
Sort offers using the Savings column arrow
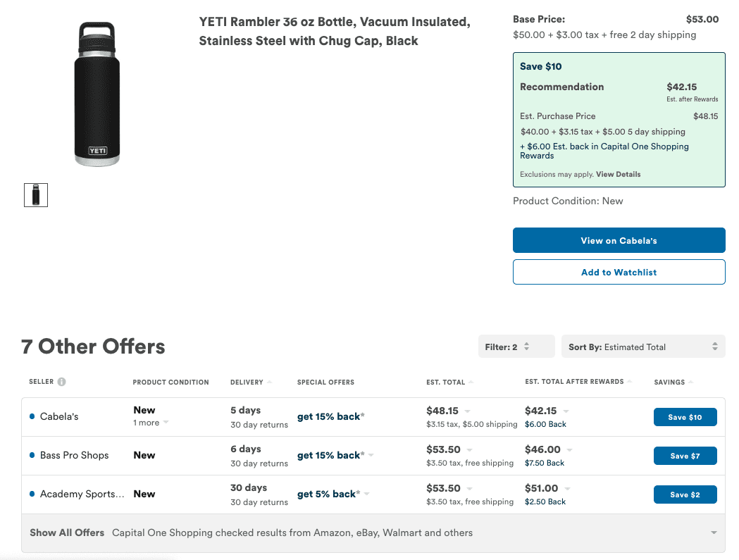click(690, 382)
